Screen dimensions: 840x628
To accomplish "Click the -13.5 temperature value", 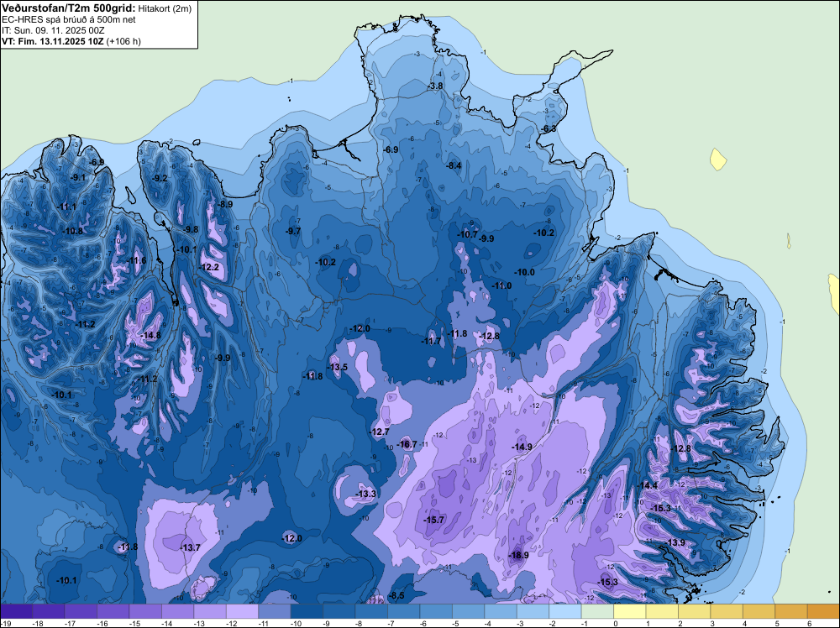I will click(x=338, y=367).
